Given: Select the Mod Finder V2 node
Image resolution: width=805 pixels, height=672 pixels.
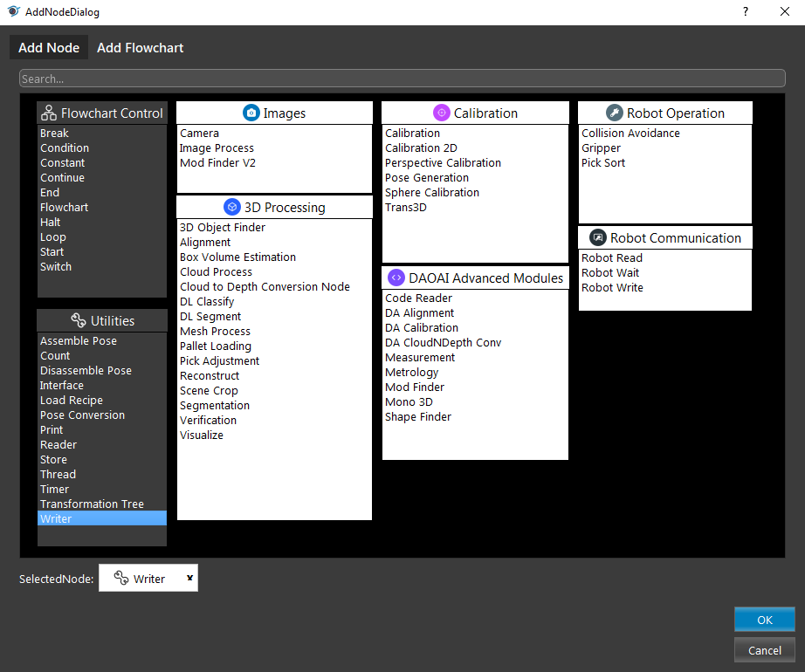Looking at the screenshot, I should tap(217, 162).
